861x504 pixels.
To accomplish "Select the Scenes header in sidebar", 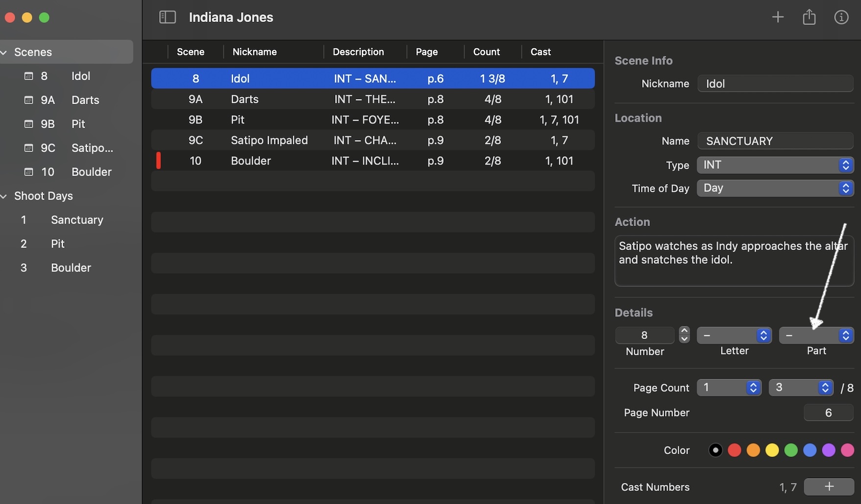I will (67, 52).
